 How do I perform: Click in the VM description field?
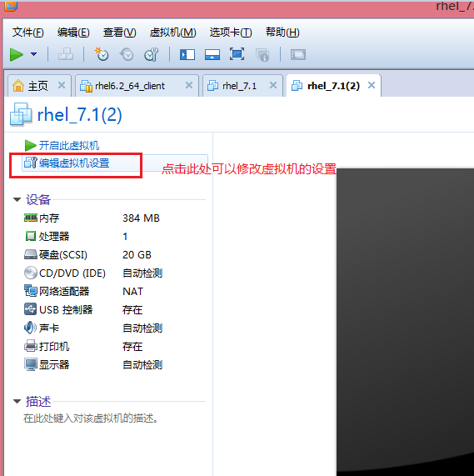point(91,418)
